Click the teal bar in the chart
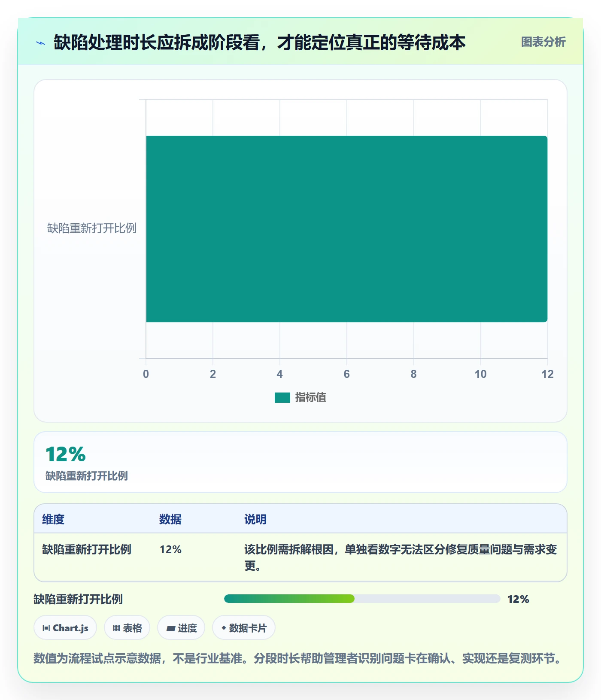The width and height of the screenshot is (601, 700). click(x=346, y=229)
